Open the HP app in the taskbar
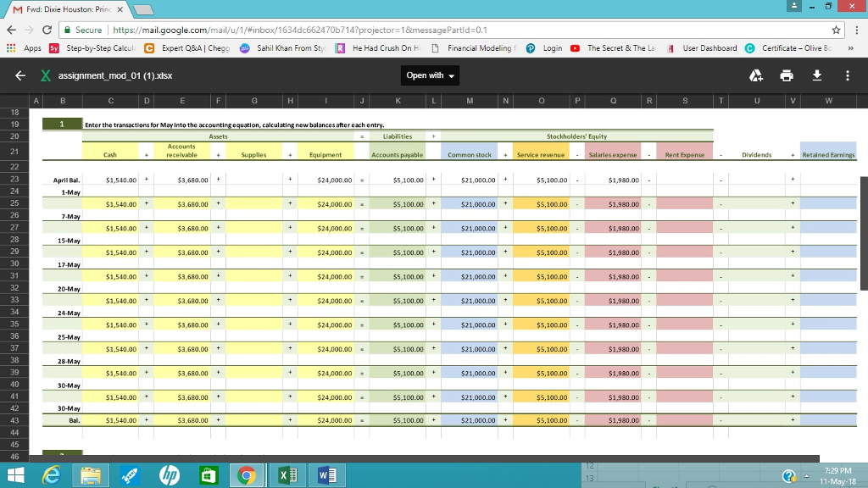The image size is (868, 488). pyautogui.click(x=170, y=475)
